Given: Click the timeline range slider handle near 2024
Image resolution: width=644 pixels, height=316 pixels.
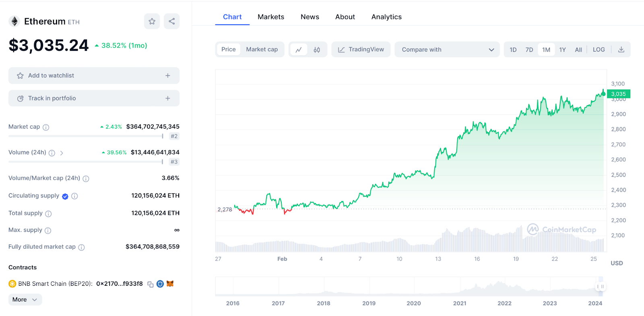Looking at the screenshot, I should [601, 287].
